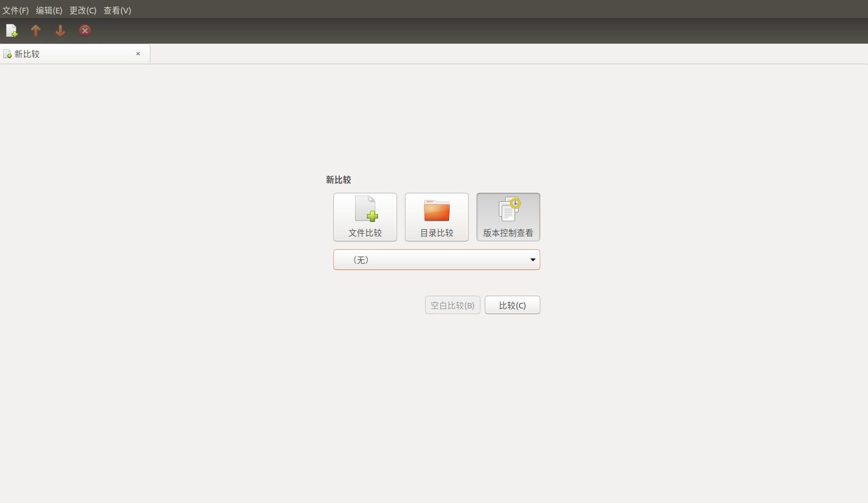868x503 pixels.
Task: Open the 更改(C) menu
Action: (x=82, y=10)
